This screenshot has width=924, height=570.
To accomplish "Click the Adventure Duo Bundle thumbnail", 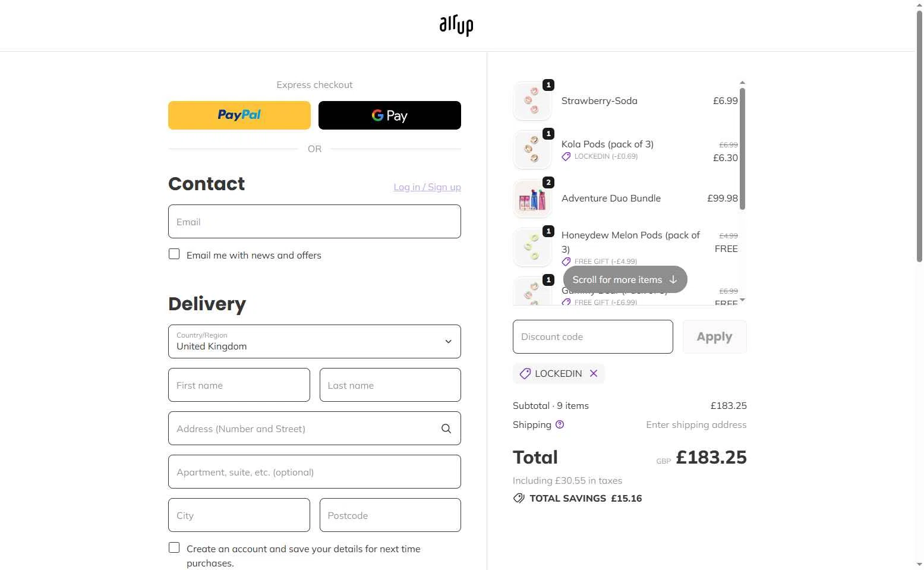I will tap(532, 199).
